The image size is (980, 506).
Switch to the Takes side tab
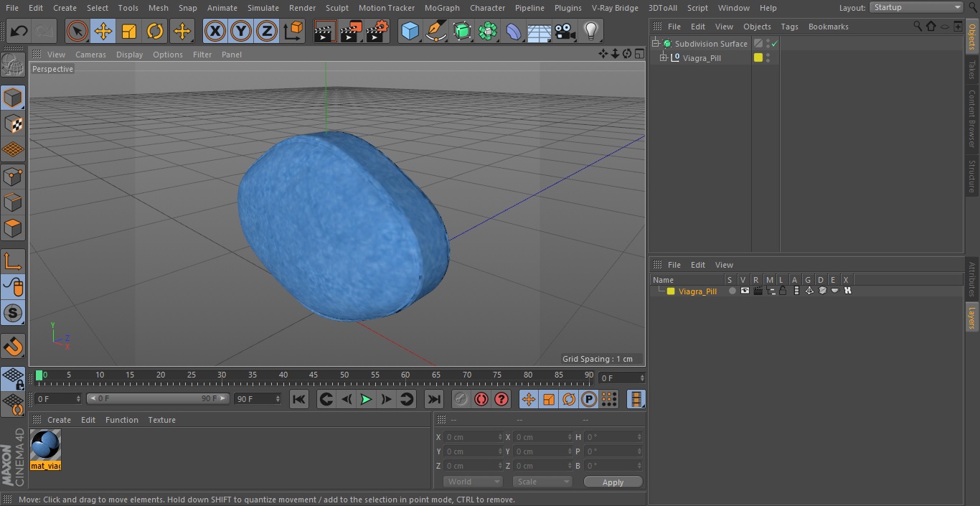tap(972, 70)
